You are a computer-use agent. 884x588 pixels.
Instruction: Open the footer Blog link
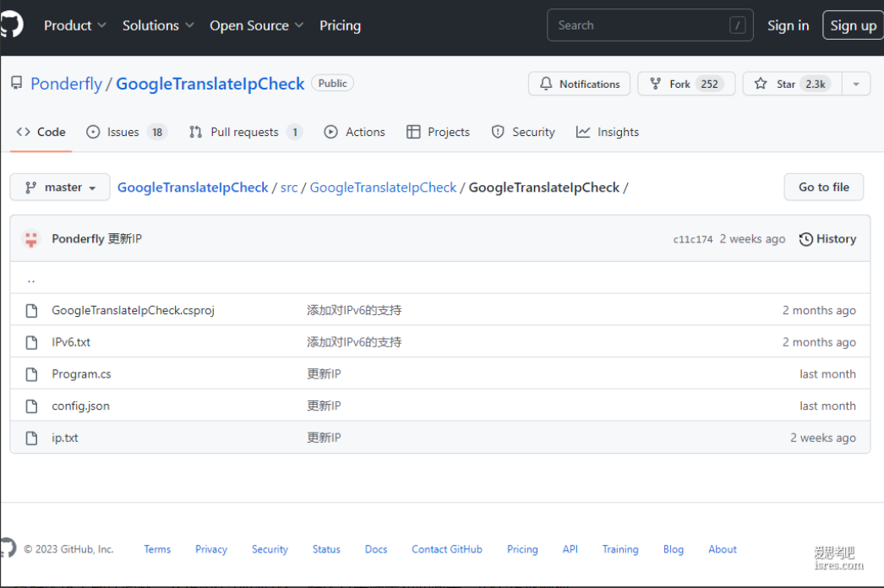click(674, 549)
